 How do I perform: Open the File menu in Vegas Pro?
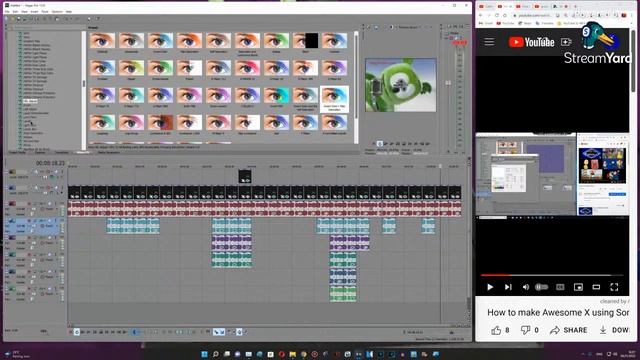[7, 11]
